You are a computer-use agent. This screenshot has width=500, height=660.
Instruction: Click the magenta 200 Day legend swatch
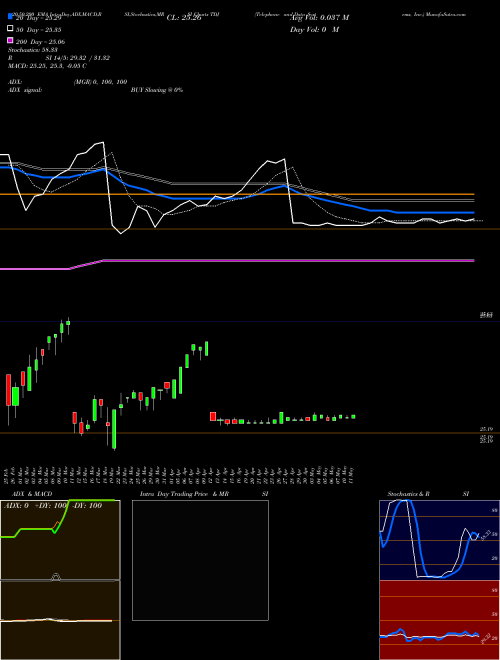[x=10, y=40]
